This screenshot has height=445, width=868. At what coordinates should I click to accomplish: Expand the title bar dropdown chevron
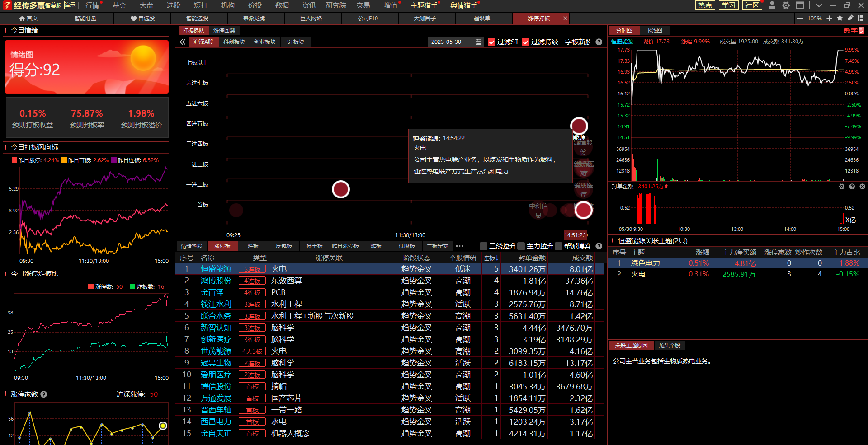click(x=819, y=5)
